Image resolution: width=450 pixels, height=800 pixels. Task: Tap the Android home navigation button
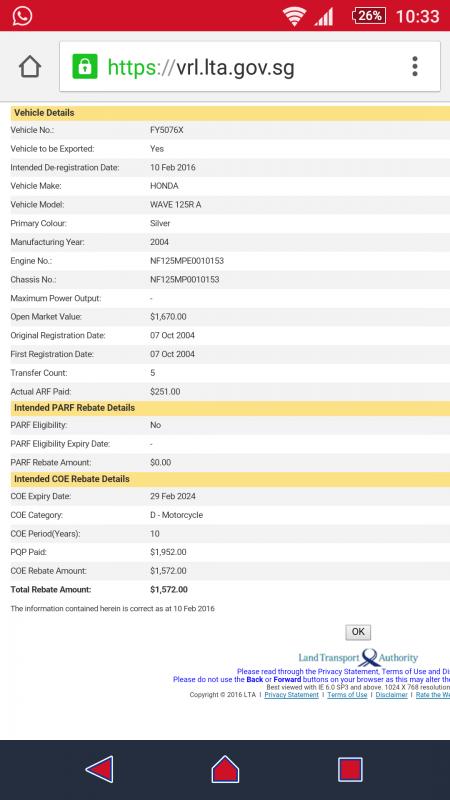point(225,769)
